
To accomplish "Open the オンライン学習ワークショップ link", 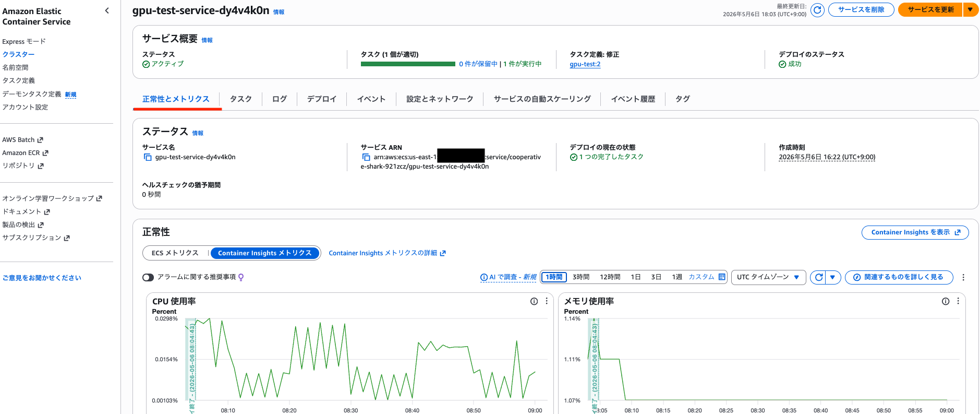I will click(x=52, y=198).
